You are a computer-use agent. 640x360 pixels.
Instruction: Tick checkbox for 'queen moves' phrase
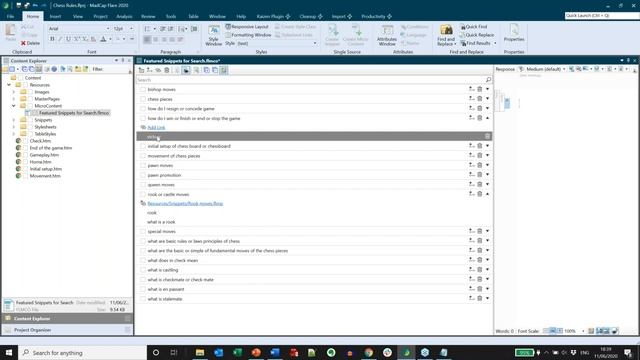click(x=142, y=185)
